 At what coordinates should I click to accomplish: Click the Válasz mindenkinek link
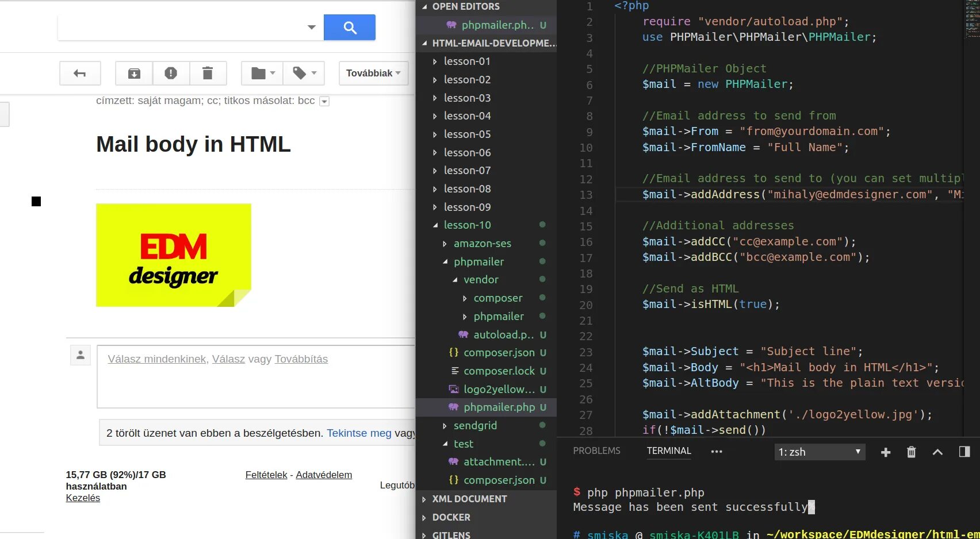click(x=157, y=359)
